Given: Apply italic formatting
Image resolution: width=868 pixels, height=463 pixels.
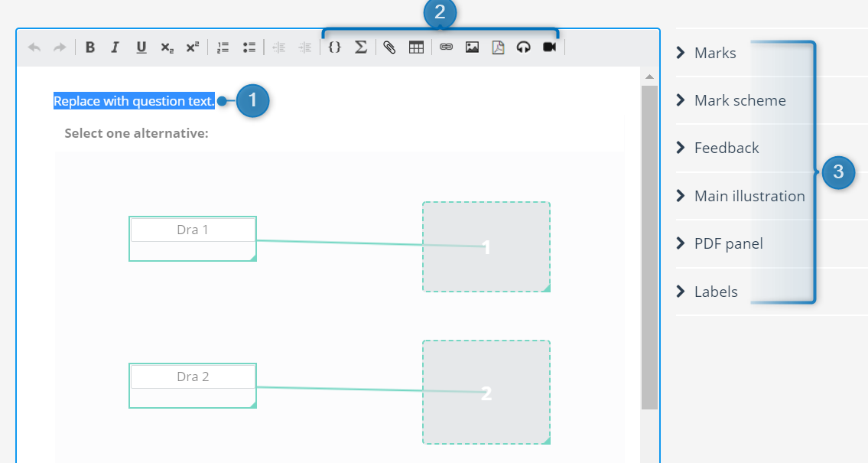Looking at the screenshot, I should click(x=115, y=47).
